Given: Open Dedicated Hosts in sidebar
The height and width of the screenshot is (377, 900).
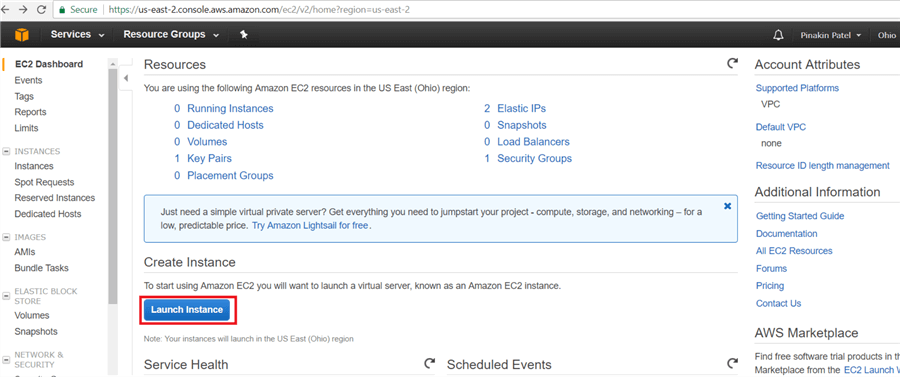Looking at the screenshot, I should pyautogui.click(x=48, y=214).
